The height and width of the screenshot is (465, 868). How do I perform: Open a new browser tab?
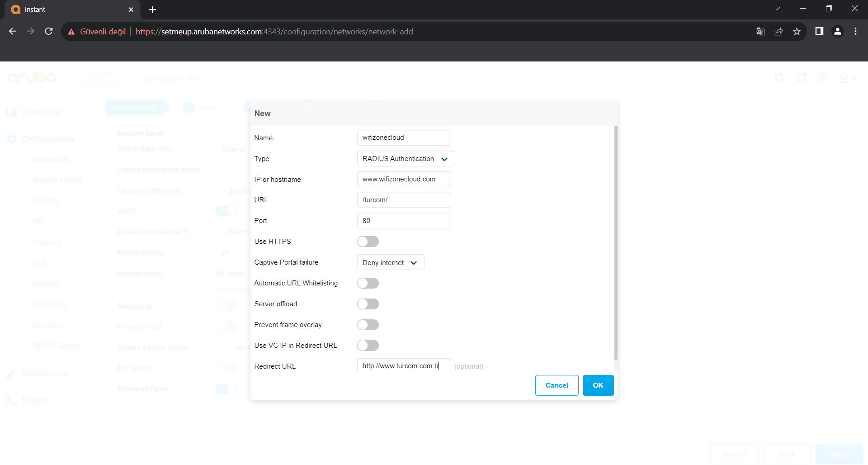coord(153,9)
